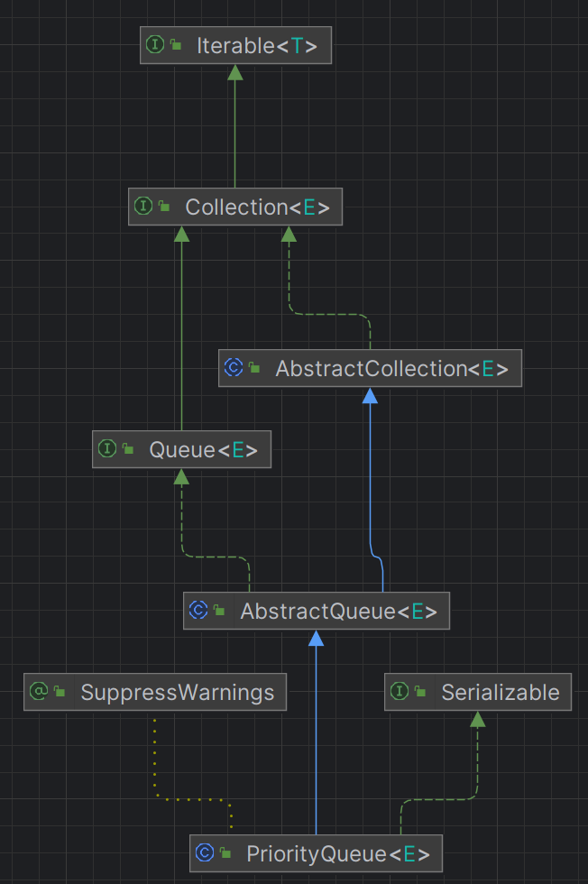This screenshot has width=588, height=884.
Task: Click the abstract class icon on AbstractQueue<E>
Action: (198, 611)
